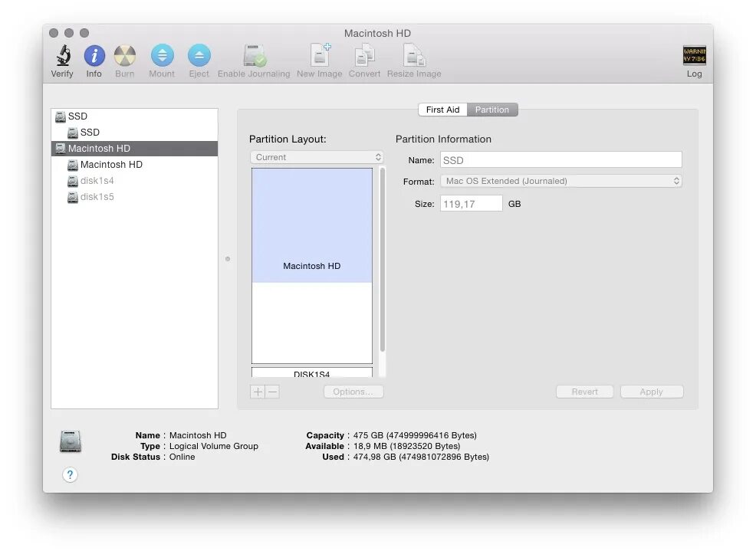Click the Resize Image icon

point(414,55)
